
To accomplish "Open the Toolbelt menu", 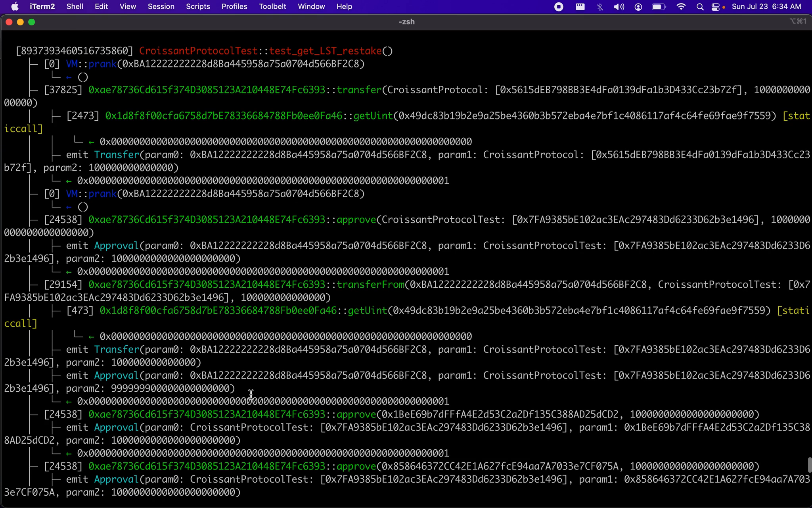I will pos(272,7).
